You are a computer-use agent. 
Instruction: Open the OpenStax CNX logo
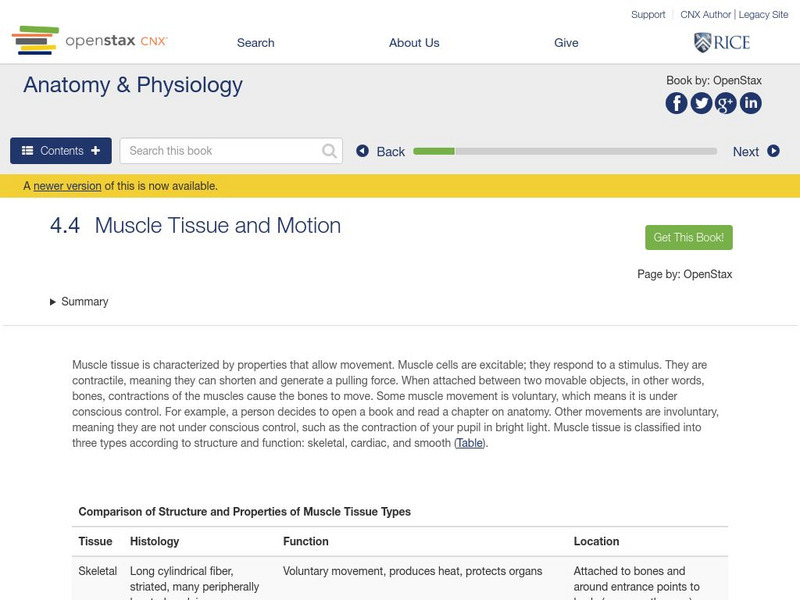[90, 41]
